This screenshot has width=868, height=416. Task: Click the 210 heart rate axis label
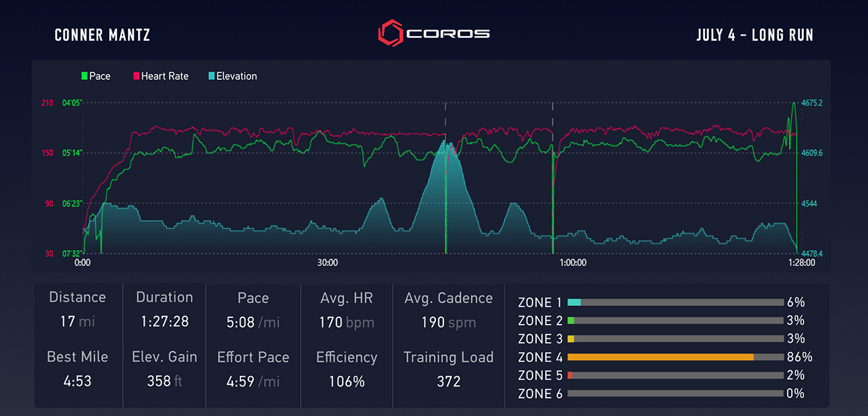[48, 103]
